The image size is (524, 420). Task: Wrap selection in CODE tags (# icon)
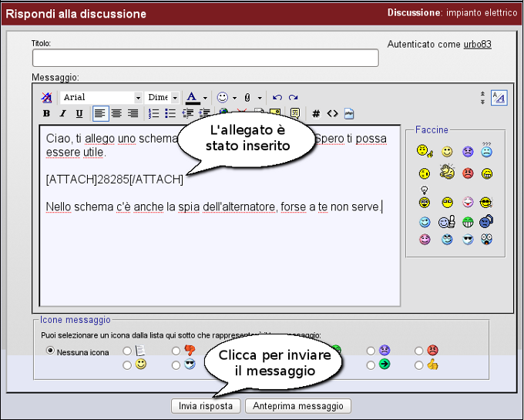316,114
